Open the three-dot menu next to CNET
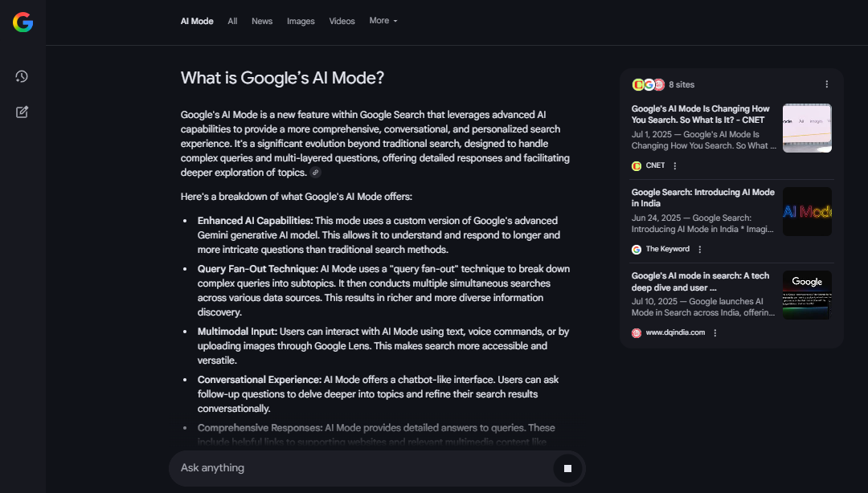The height and width of the screenshot is (493, 868). 674,165
